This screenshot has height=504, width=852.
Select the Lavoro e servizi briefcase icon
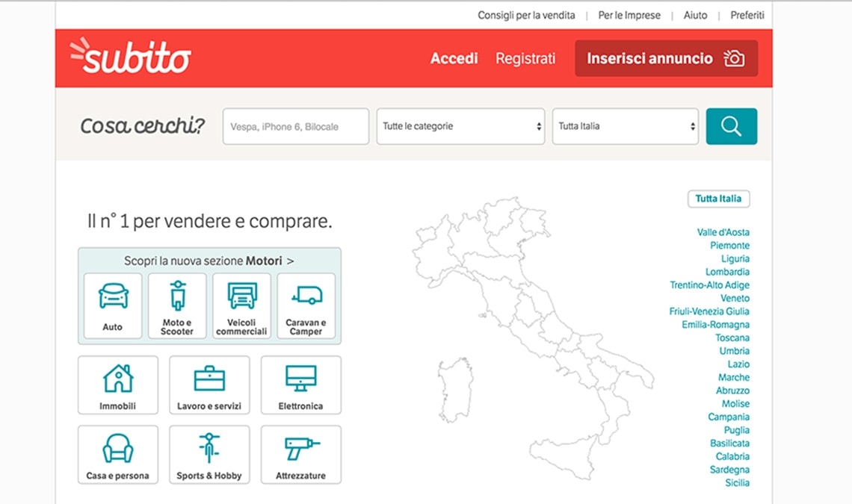point(209,379)
